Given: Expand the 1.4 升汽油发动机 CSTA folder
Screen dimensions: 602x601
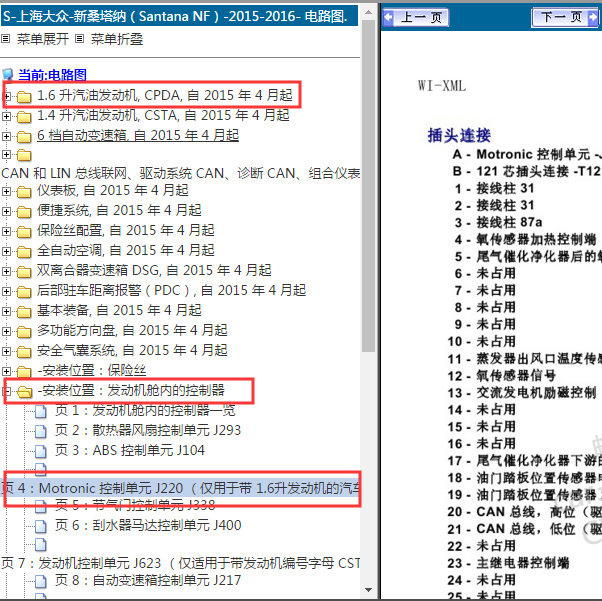Looking at the screenshot, I should 6,116.
